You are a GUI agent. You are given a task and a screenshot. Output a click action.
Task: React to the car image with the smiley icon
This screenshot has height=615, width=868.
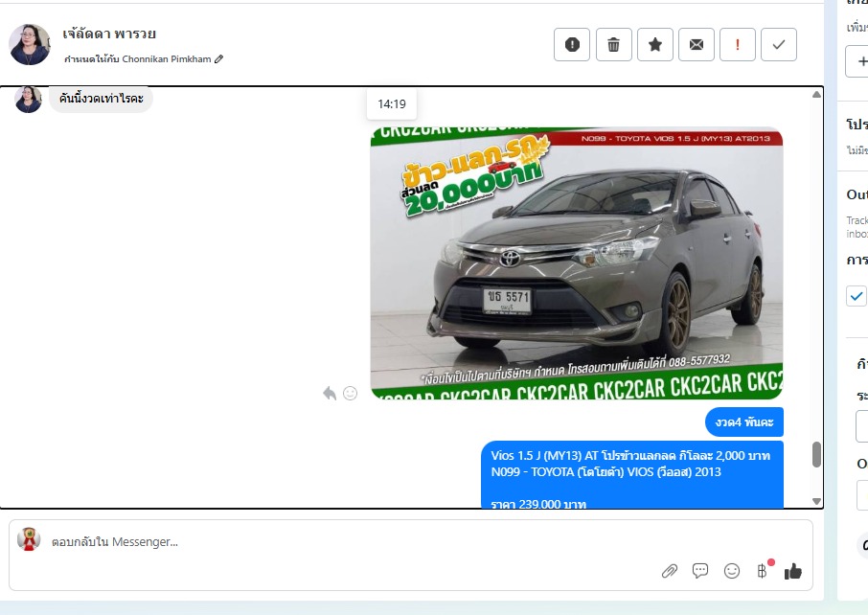pos(350,393)
